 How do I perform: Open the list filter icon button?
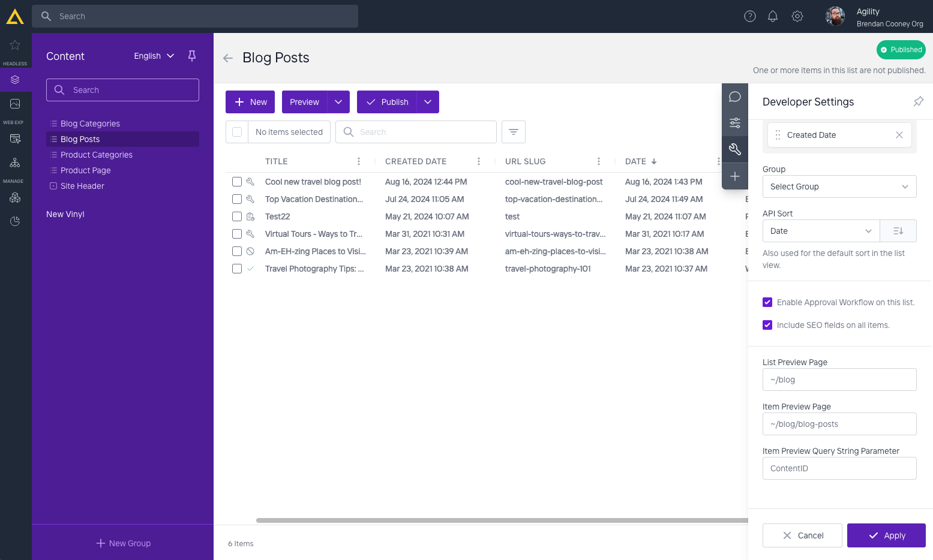(514, 132)
